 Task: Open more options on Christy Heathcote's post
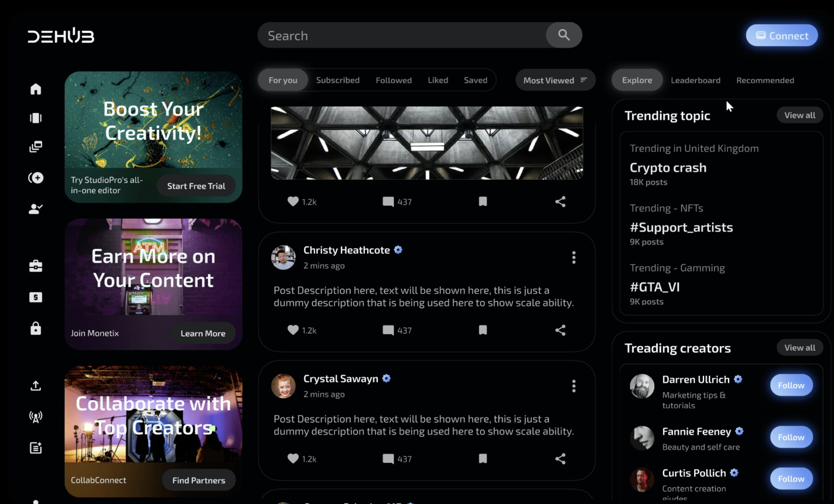(x=574, y=257)
